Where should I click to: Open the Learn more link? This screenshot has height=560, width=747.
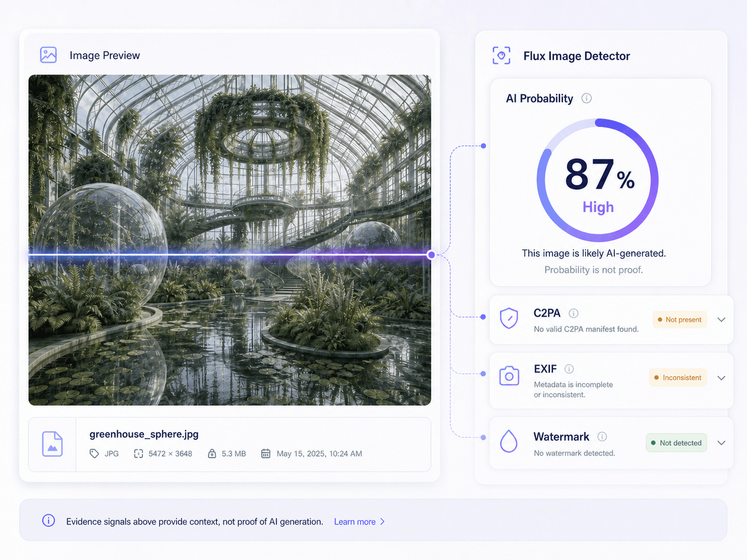pyautogui.click(x=354, y=522)
